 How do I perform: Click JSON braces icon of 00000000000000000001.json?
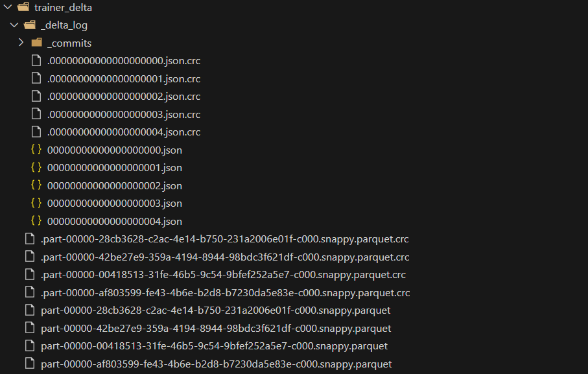point(36,167)
